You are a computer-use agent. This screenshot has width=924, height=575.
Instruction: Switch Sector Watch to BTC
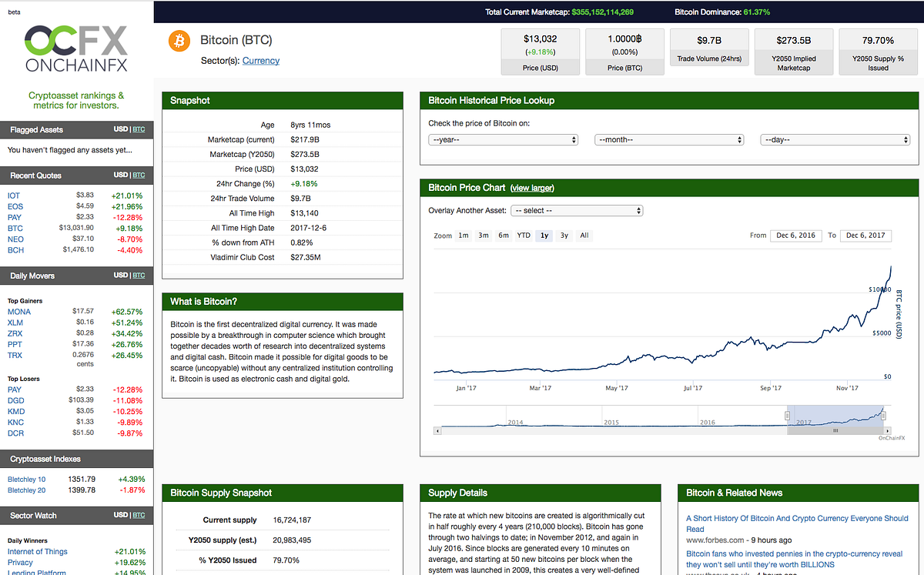[139, 515]
